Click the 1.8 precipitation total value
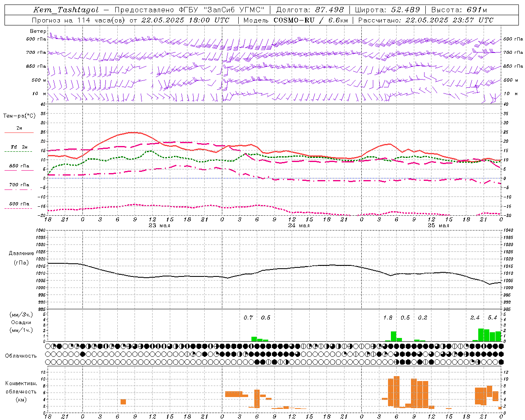Image resolution: width=525 pixels, height=420 pixels. (x=388, y=318)
